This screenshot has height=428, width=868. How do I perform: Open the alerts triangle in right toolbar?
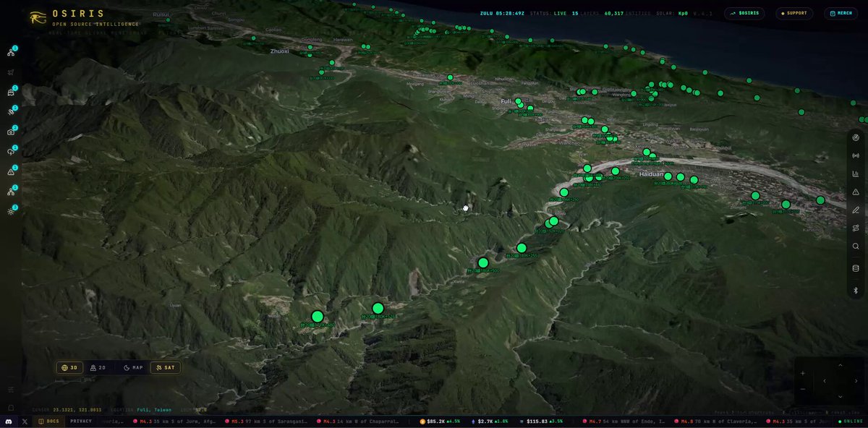click(856, 192)
